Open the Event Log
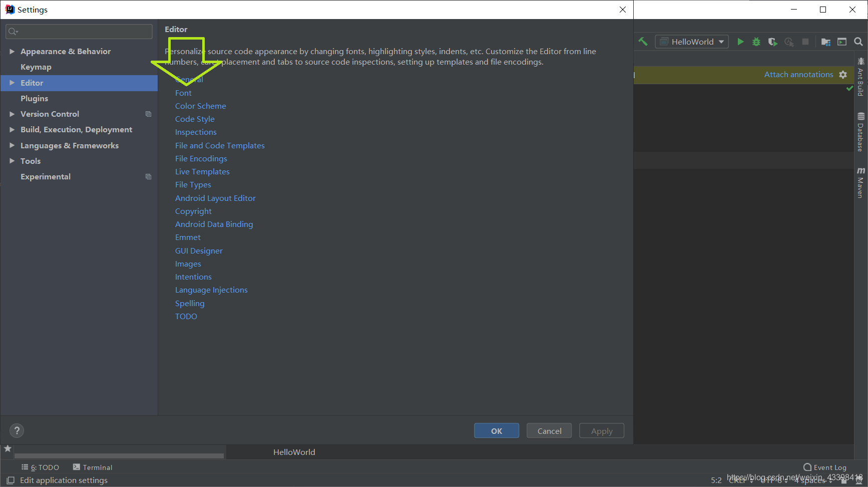This screenshot has width=868, height=487. 825,467
